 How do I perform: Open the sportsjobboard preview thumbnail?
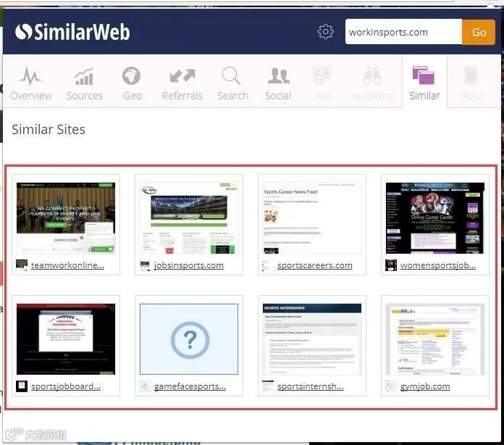coord(66,339)
